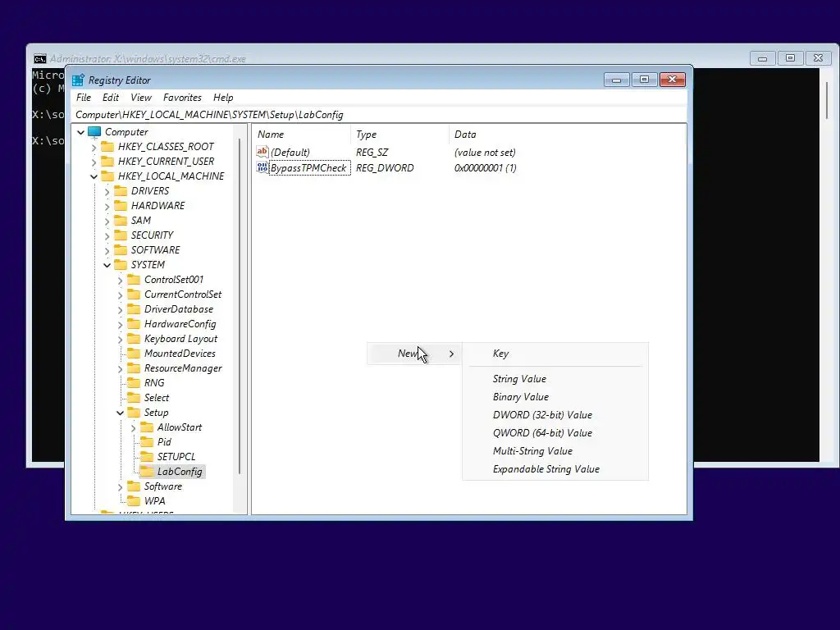Click the ResourceManager folder icon
Screen dimensions: 840x630
(134, 368)
